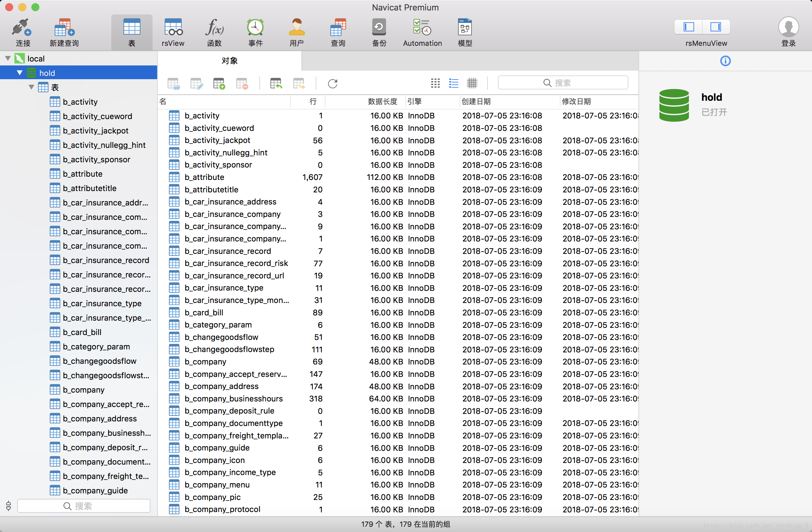This screenshot has height=532, width=812.
Task: Click the sidebar search field at the bottom
Action: click(83, 506)
